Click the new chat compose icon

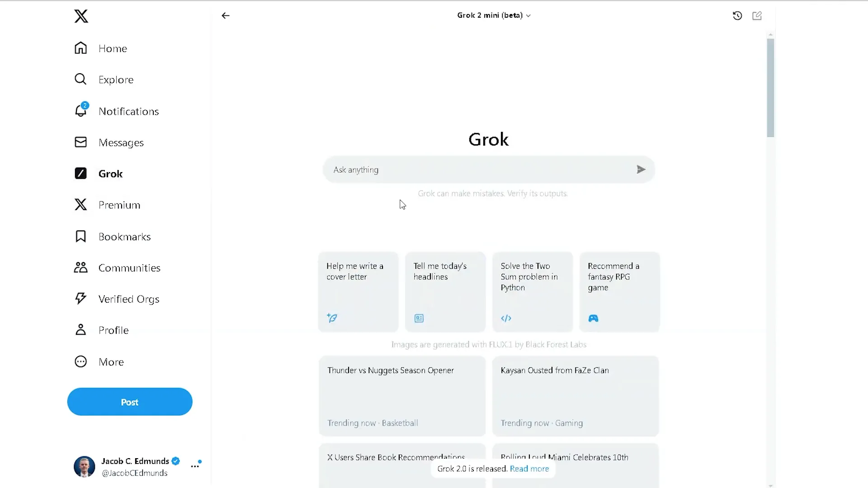pyautogui.click(x=757, y=15)
